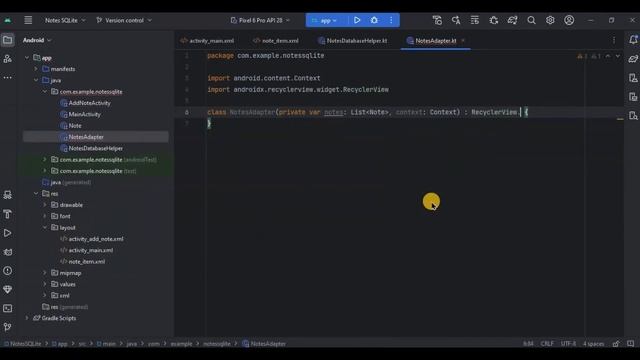Switch to activity_main.xml editor tab
This screenshot has width=640, height=360.
click(207, 40)
